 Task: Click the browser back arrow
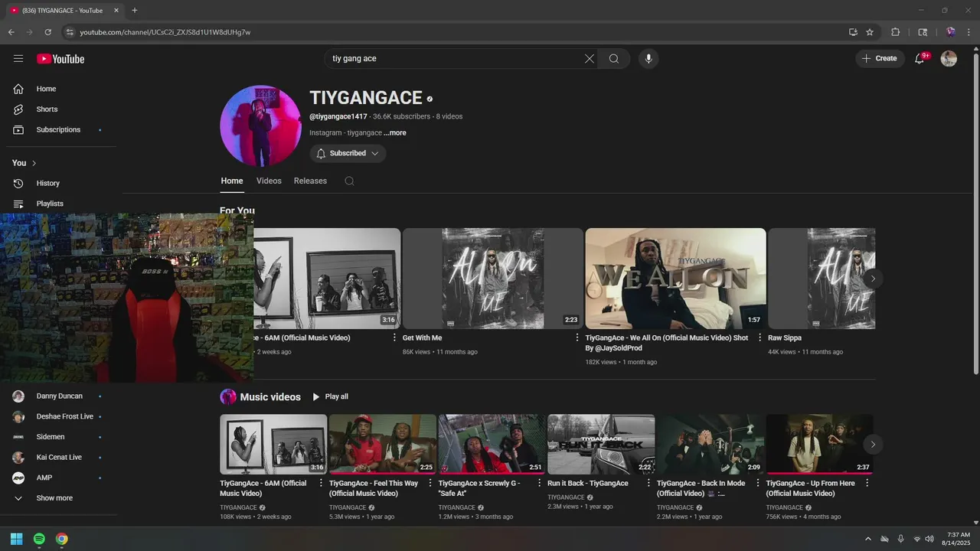(11, 32)
